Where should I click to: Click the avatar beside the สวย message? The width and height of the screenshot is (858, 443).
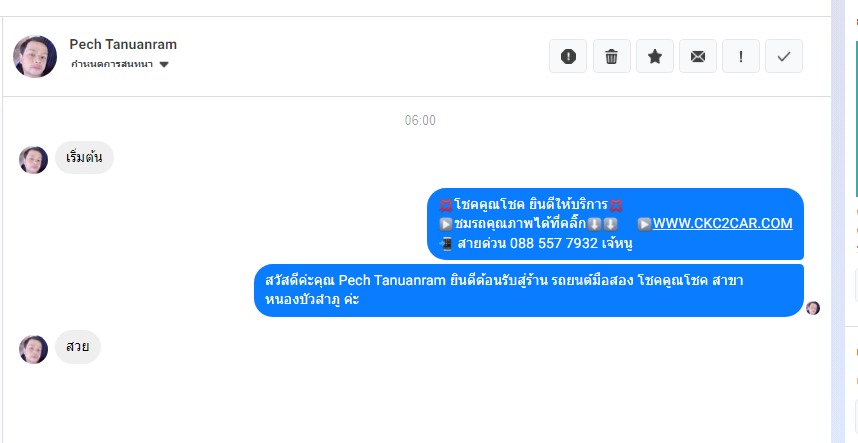point(33,349)
